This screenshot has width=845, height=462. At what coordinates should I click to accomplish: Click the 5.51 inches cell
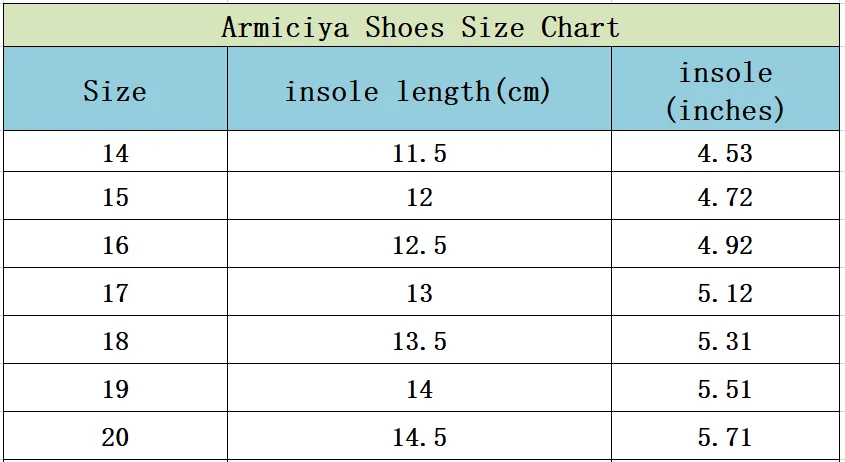pyautogui.click(x=725, y=389)
